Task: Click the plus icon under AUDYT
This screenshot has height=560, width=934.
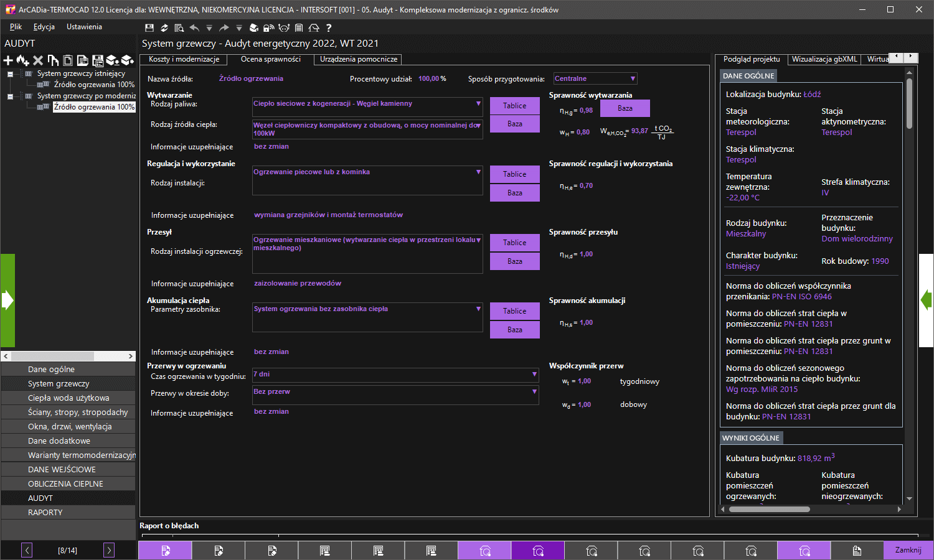Action: pyautogui.click(x=8, y=60)
